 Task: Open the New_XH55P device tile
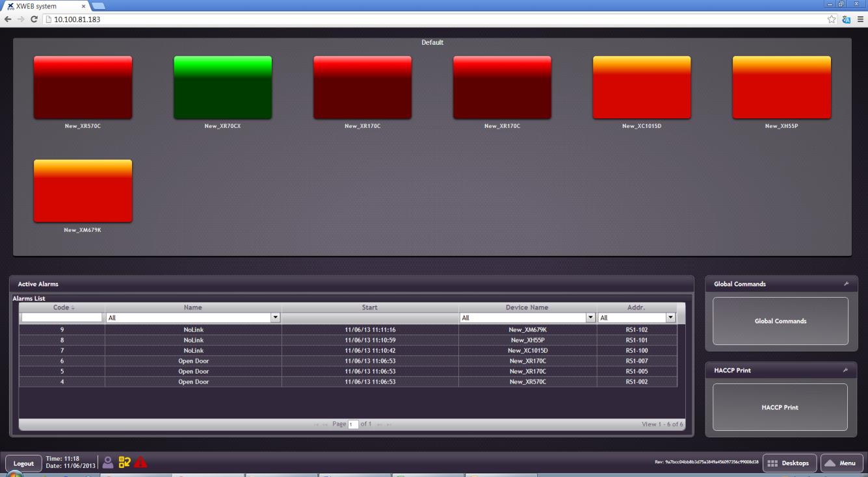click(x=782, y=87)
